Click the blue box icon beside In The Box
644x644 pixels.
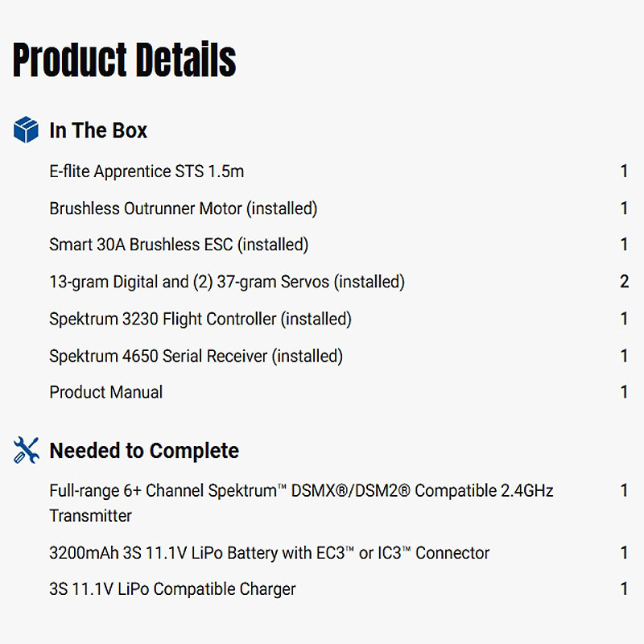pos(26,130)
